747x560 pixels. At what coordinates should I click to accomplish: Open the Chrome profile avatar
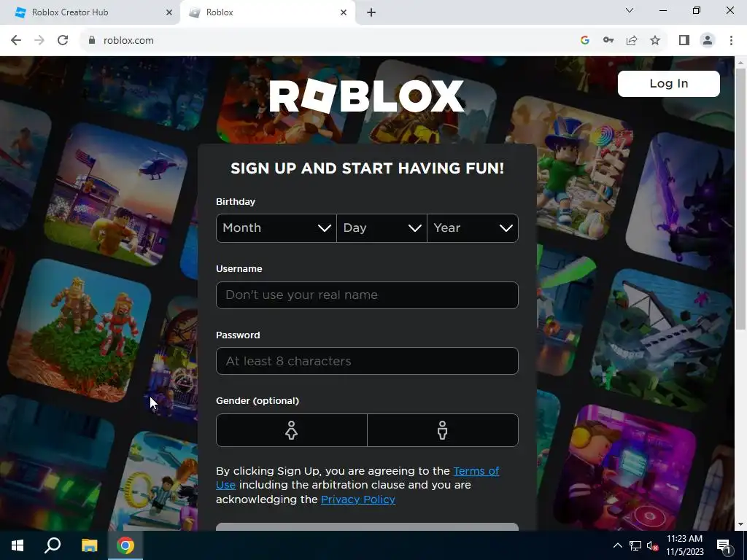(x=708, y=41)
